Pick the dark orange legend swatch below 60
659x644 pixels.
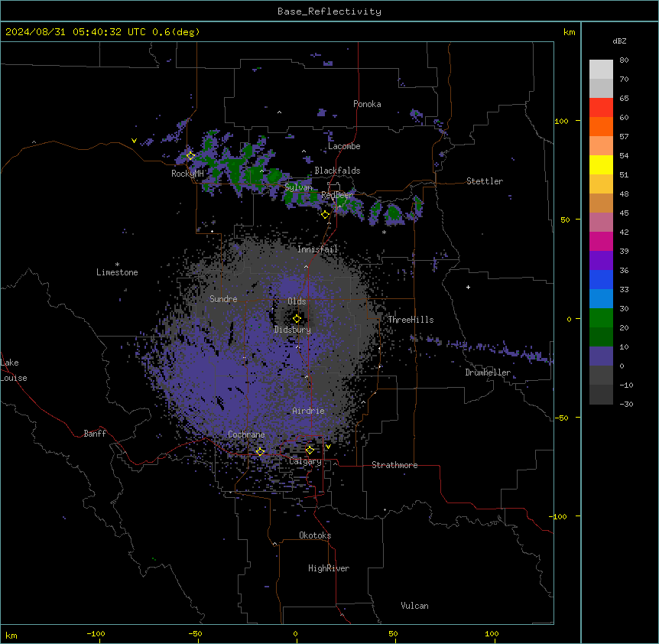pos(601,126)
